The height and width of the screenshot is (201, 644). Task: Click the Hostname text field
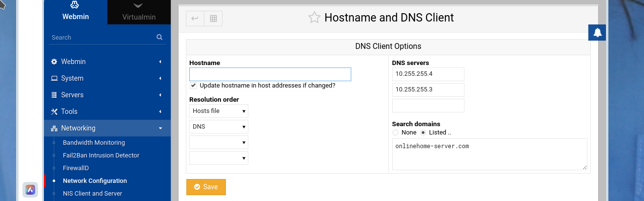[270, 74]
